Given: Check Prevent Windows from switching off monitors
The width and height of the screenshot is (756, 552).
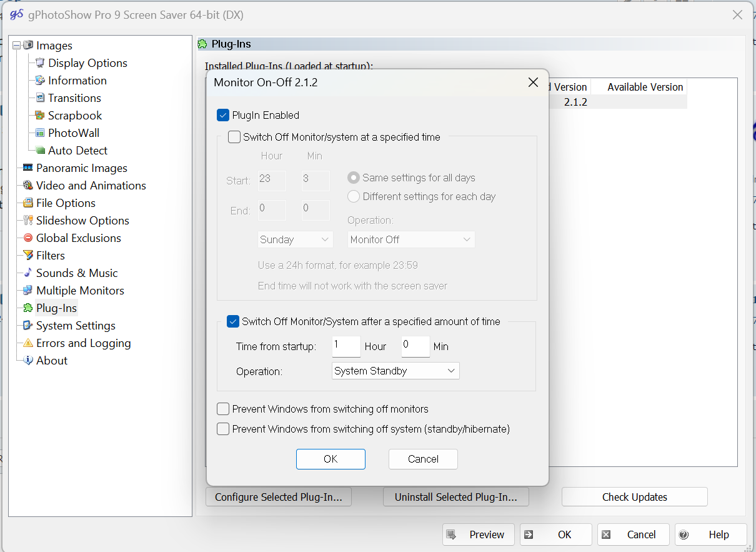Looking at the screenshot, I should point(223,409).
